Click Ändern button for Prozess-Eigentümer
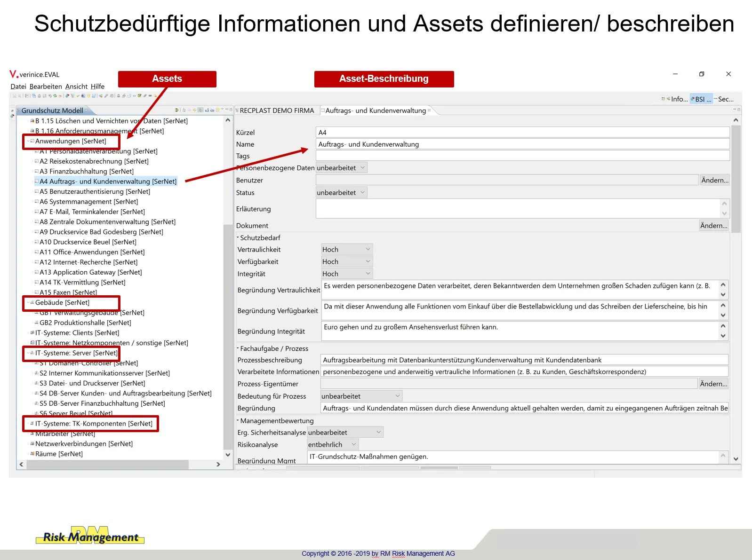Viewport: 752px width, 560px height. point(713,384)
